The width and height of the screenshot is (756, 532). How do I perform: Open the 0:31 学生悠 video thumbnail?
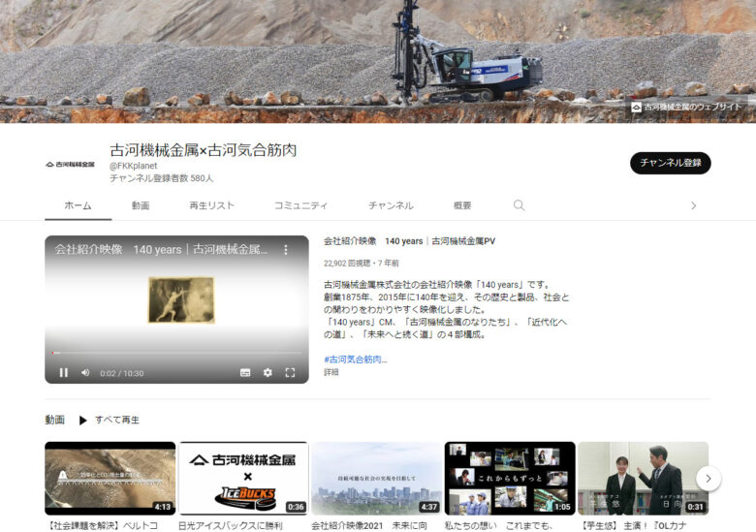[x=643, y=478]
